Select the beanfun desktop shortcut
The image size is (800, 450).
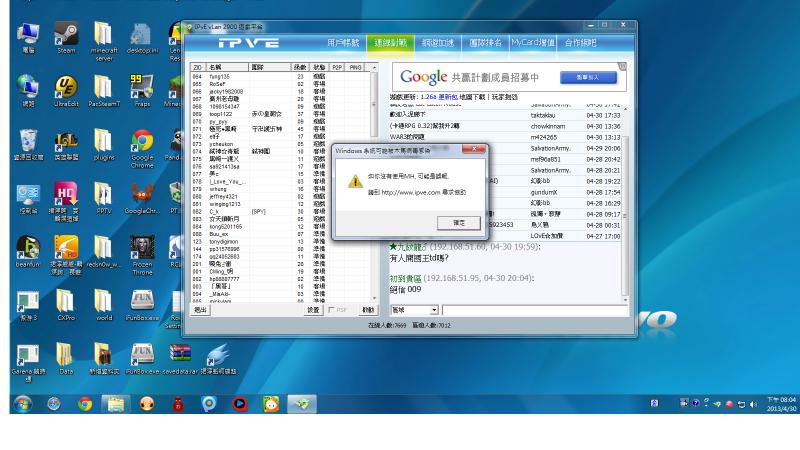pos(28,252)
